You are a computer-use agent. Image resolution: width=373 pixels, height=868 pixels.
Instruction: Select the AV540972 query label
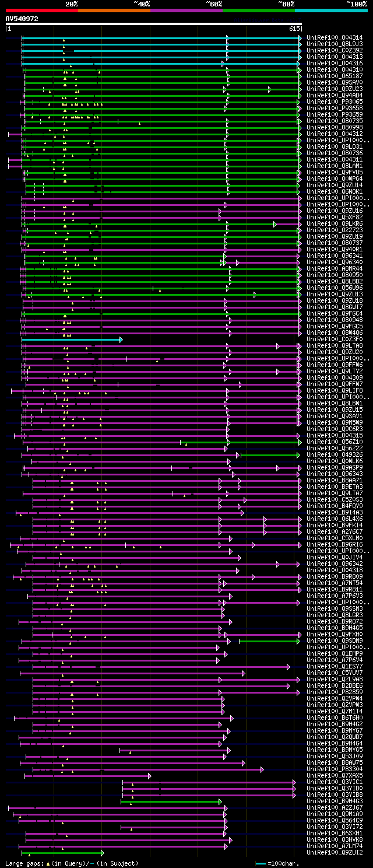pos(22,19)
